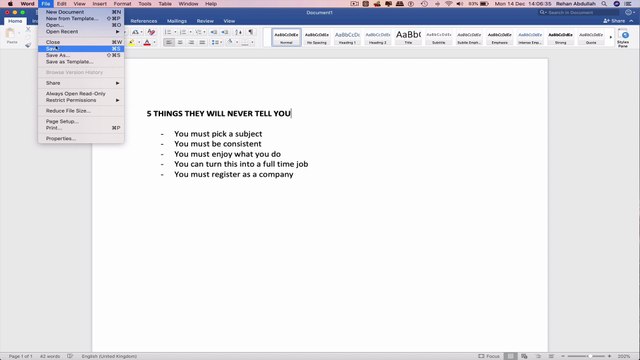Screen dimensions: 640x360
Task: Toggle Justify paragraph alignment
Action: click(202, 42)
